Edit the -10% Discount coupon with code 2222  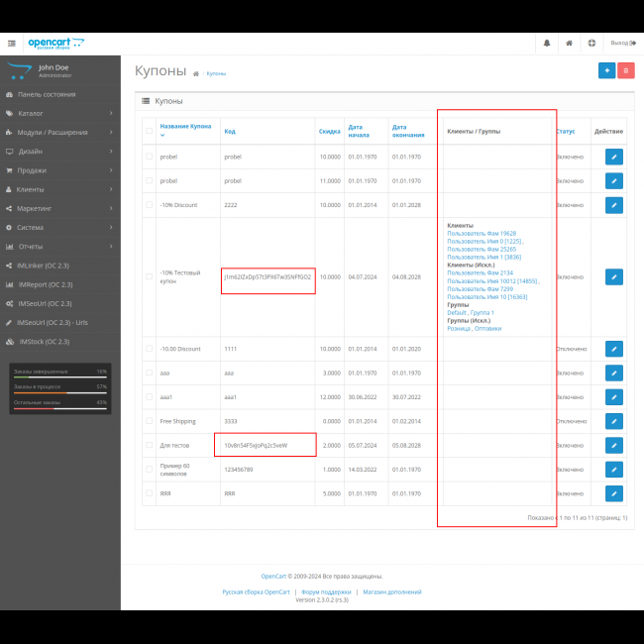613,205
